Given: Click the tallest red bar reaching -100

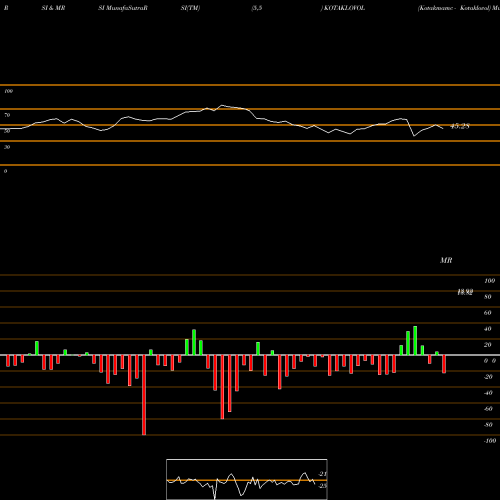Looking at the screenshot, I should click(x=144, y=395).
